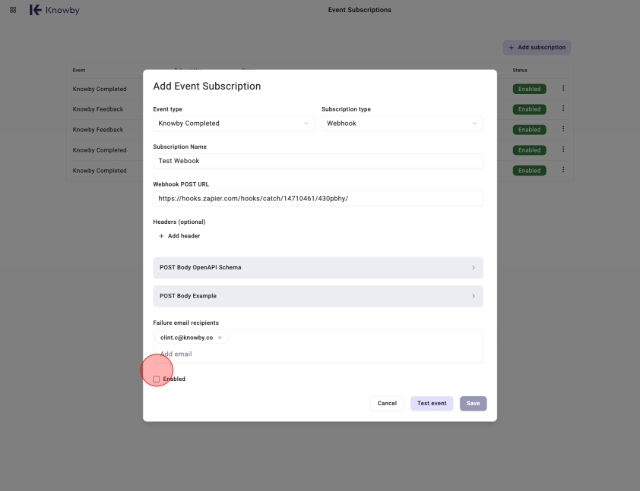This screenshot has height=491, width=640.
Task: Open the Event type dropdown
Action: [234, 123]
